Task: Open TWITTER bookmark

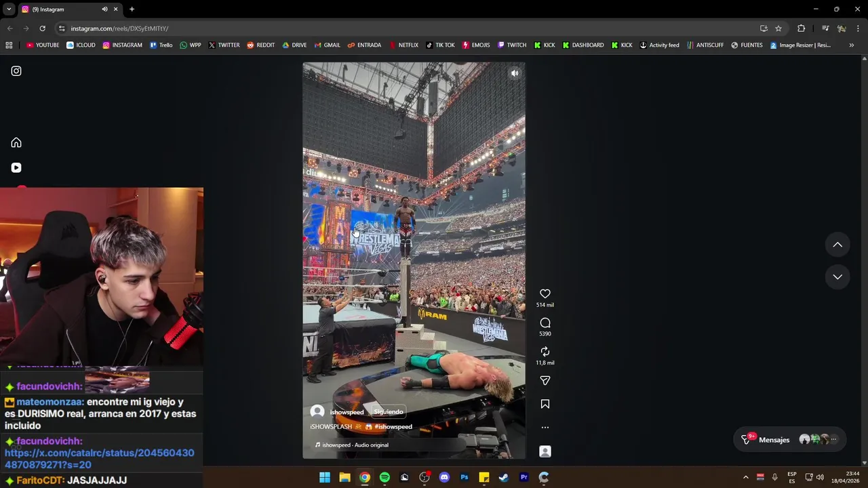Action: click(224, 45)
